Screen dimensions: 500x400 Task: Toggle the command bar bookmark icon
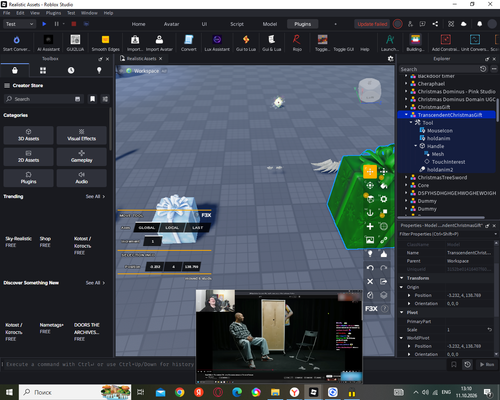454,365
